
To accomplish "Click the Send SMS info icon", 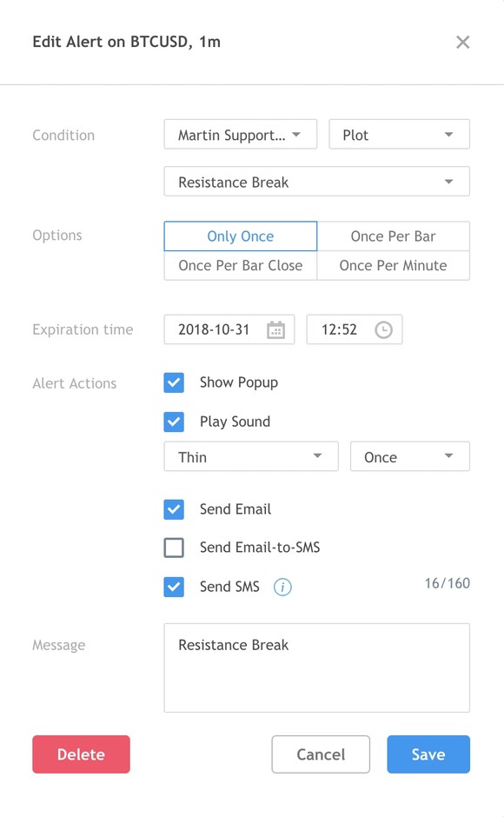I will pyautogui.click(x=282, y=588).
